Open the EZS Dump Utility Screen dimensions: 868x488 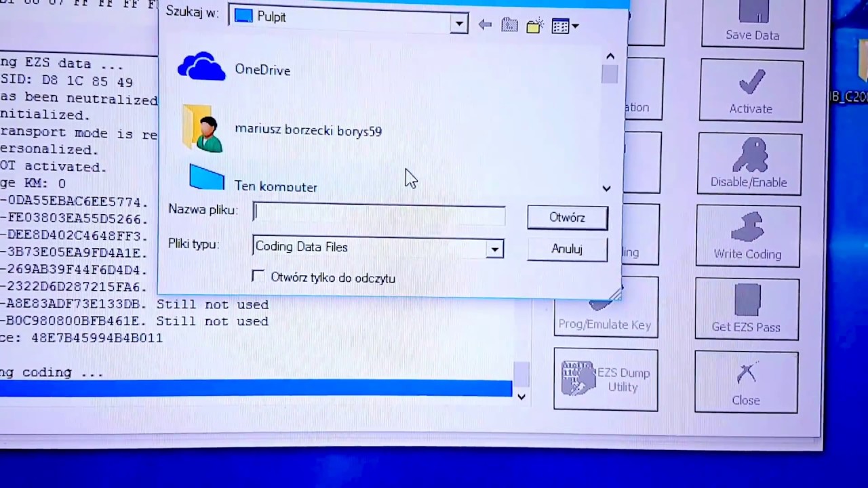tap(606, 380)
